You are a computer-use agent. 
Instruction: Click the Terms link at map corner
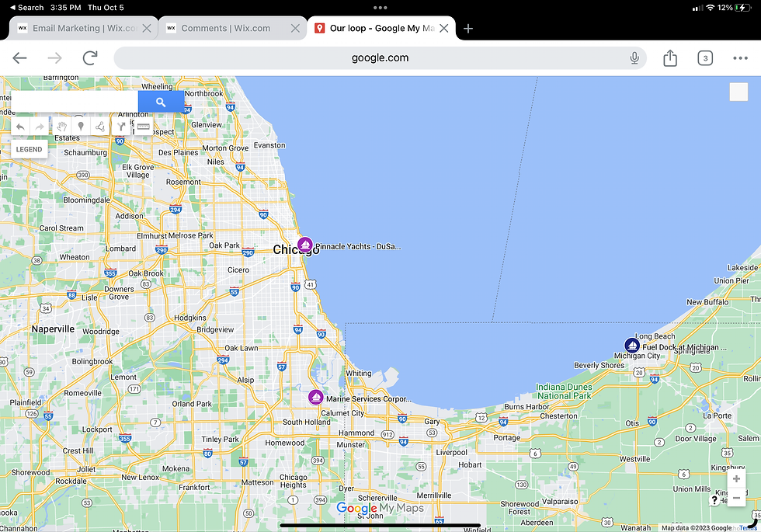[x=748, y=528]
